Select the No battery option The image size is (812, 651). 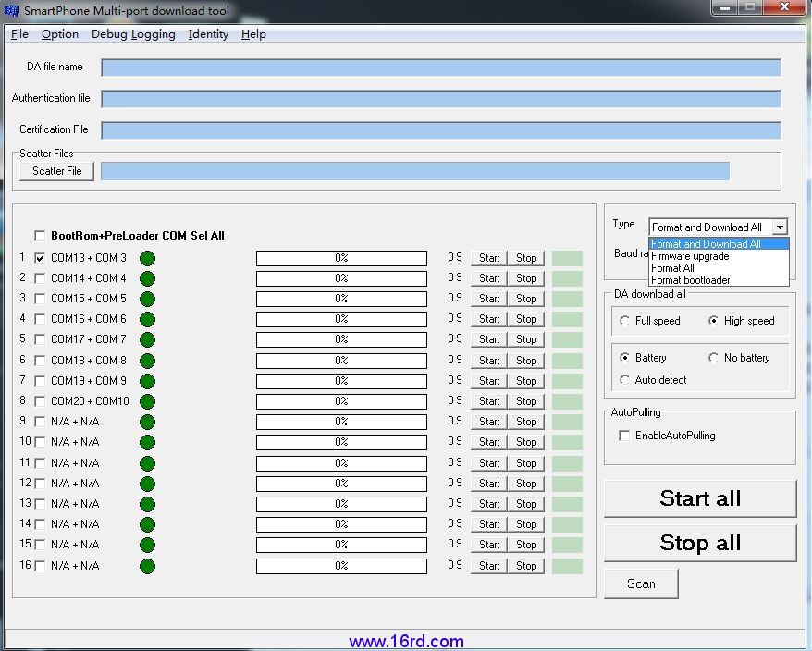click(713, 358)
